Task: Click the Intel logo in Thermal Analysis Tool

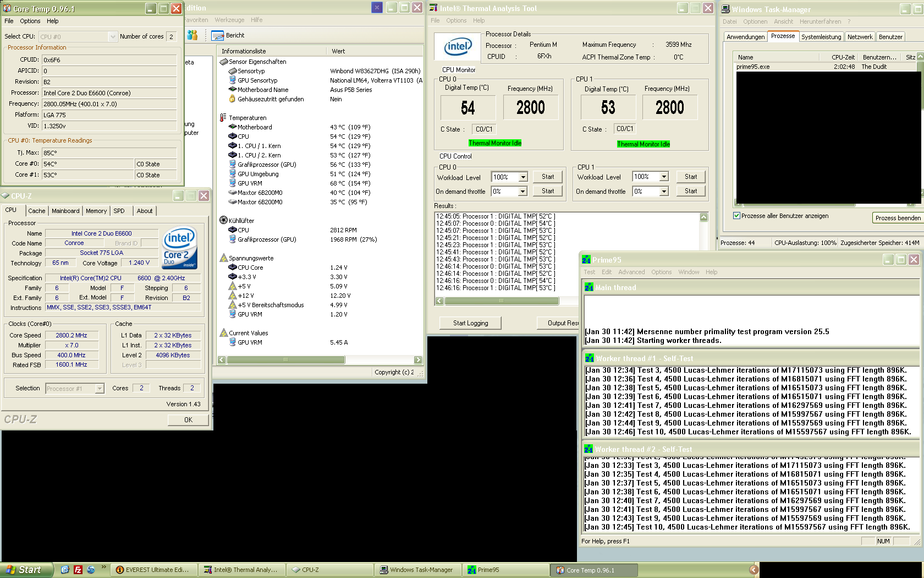Action: tap(458, 47)
